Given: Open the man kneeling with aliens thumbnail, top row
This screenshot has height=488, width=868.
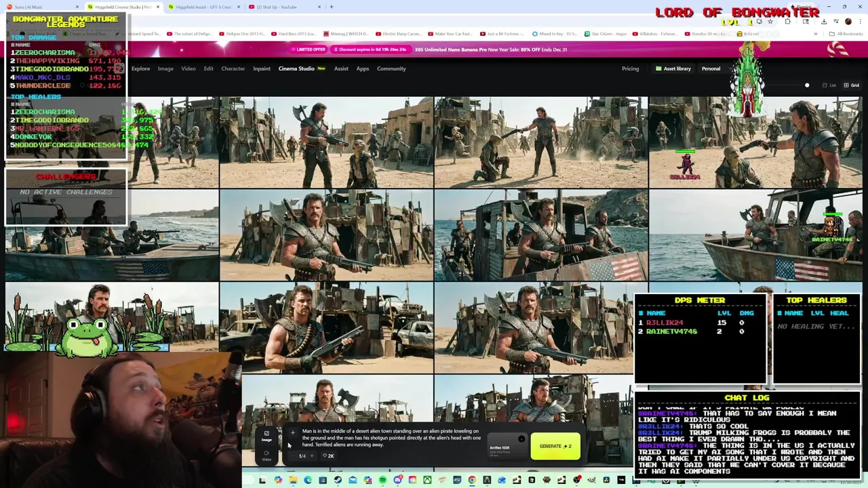Looking at the screenshot, I should tap(540, 142).
